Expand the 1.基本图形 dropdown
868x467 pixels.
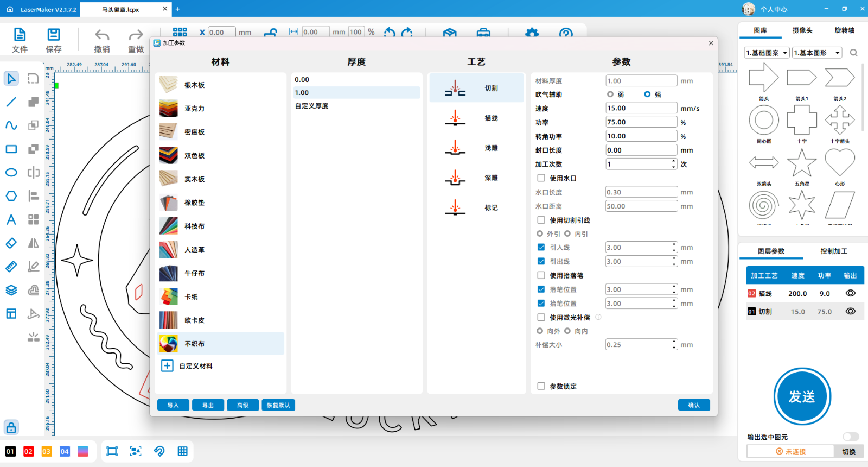(817, 53)
